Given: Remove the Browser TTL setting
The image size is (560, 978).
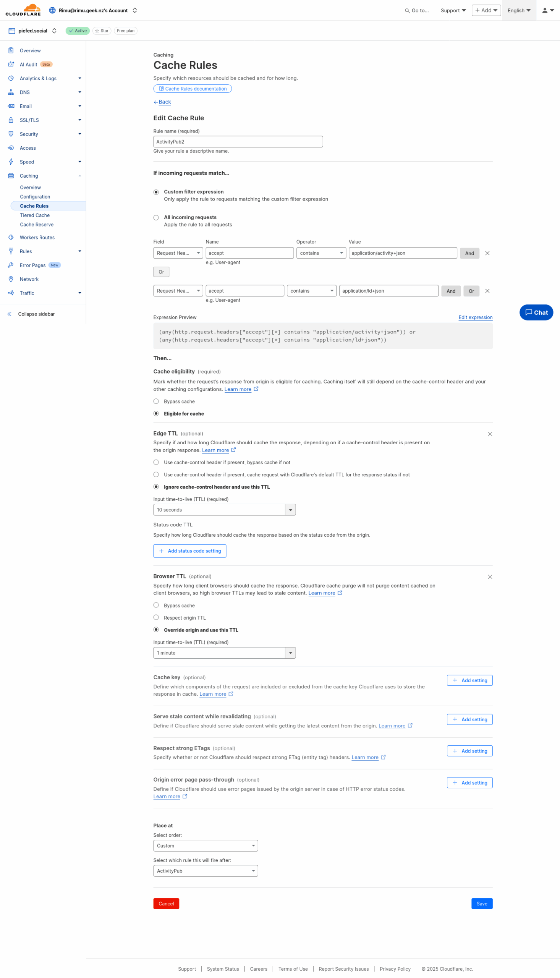Looking at the screenshot, I should [490, 576].
